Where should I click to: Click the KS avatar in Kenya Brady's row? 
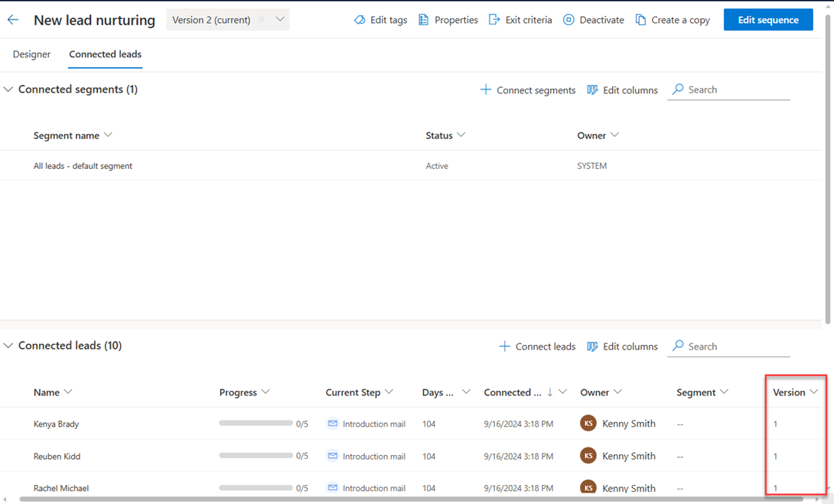[588, 424]
